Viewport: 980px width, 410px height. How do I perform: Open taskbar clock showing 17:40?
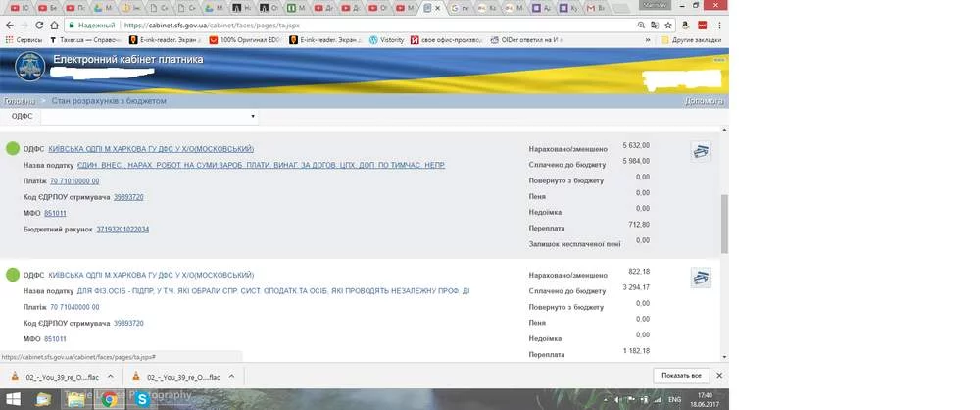pos(705,399)
